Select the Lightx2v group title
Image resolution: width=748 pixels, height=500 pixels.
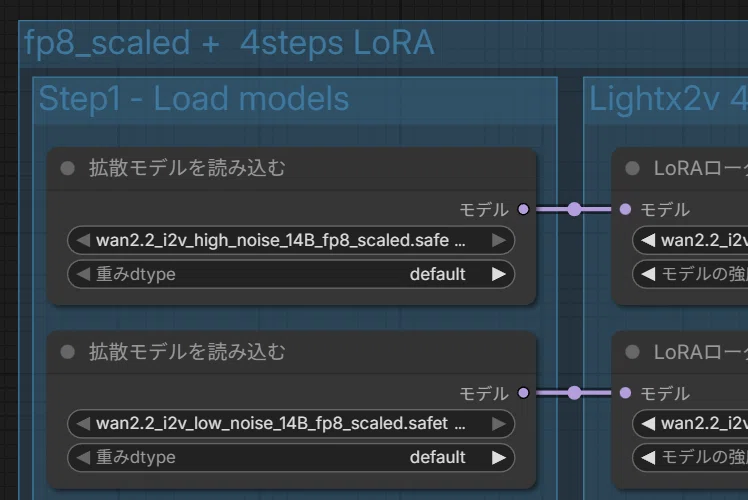coord(668,99)
